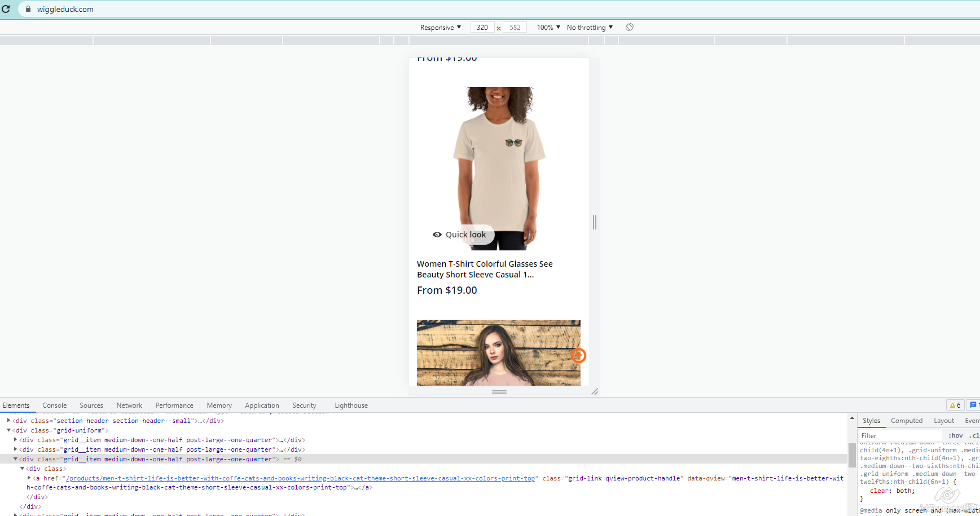Click the padlock site info icon

(x=28, y=9)
